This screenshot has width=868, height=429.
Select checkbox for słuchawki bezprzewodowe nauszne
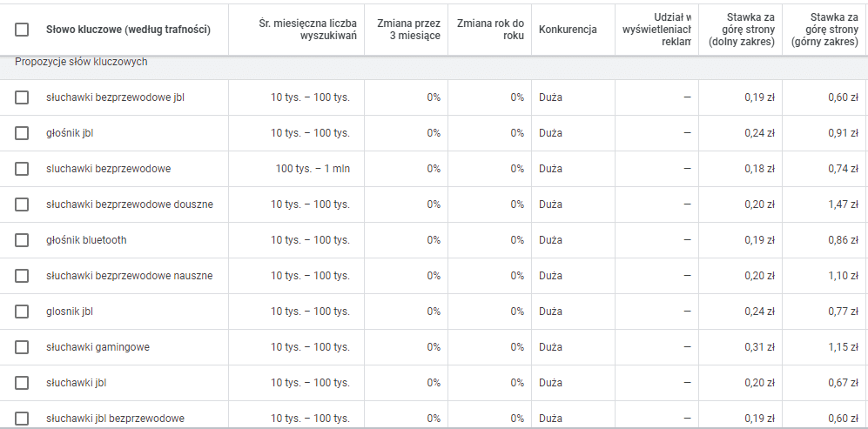pos(22,276)
